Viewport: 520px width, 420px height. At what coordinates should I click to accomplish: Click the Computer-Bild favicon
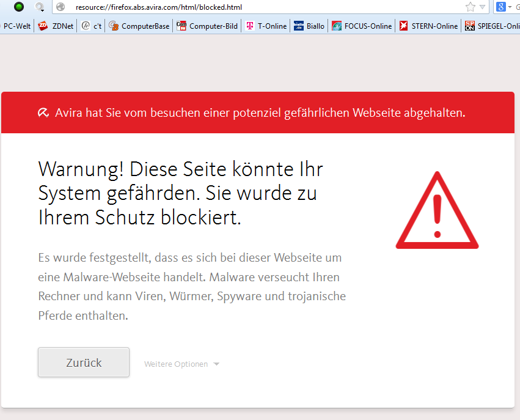tap(181, 26)
